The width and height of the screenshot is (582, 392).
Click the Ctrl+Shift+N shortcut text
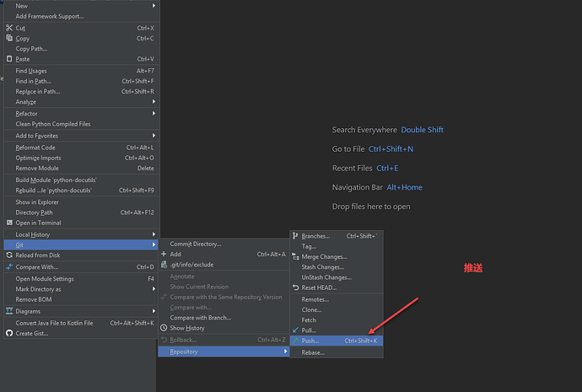click(x=391, y=149)
